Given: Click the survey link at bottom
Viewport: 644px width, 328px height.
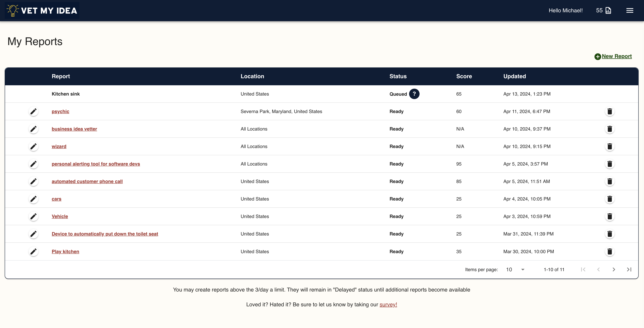Looking at the screenshot, I should click(388, 305).
